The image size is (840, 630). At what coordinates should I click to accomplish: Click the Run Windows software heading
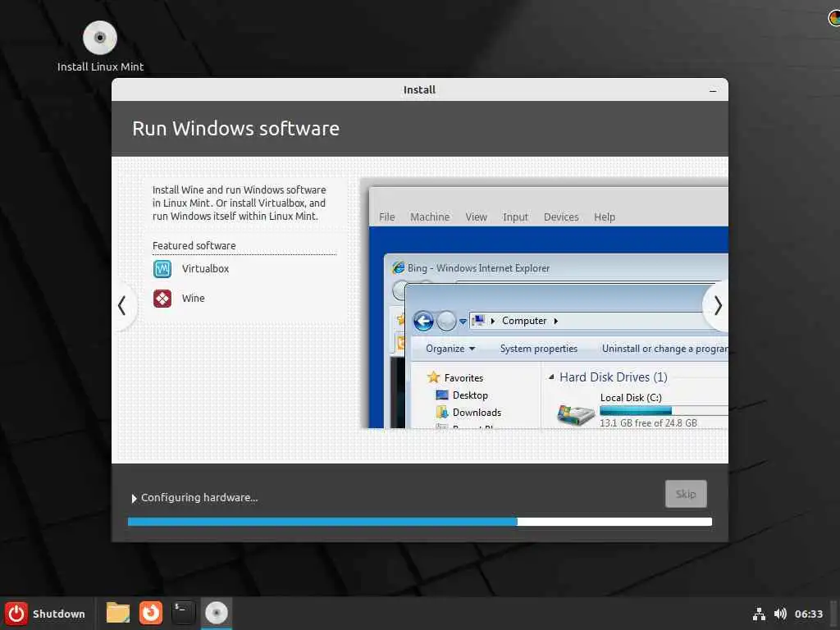tap(235, 129)
